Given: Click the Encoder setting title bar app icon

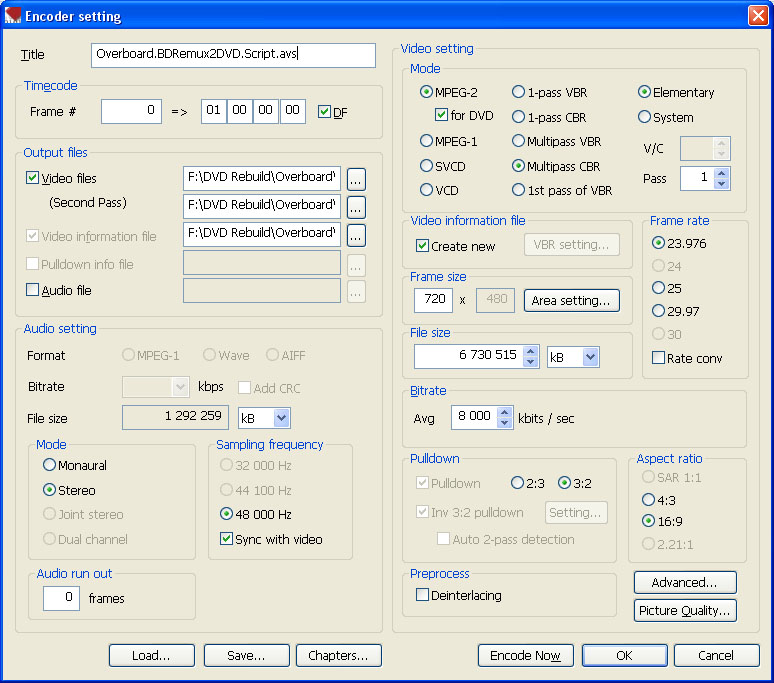Looking at the screenshot, I should [13, 16].
